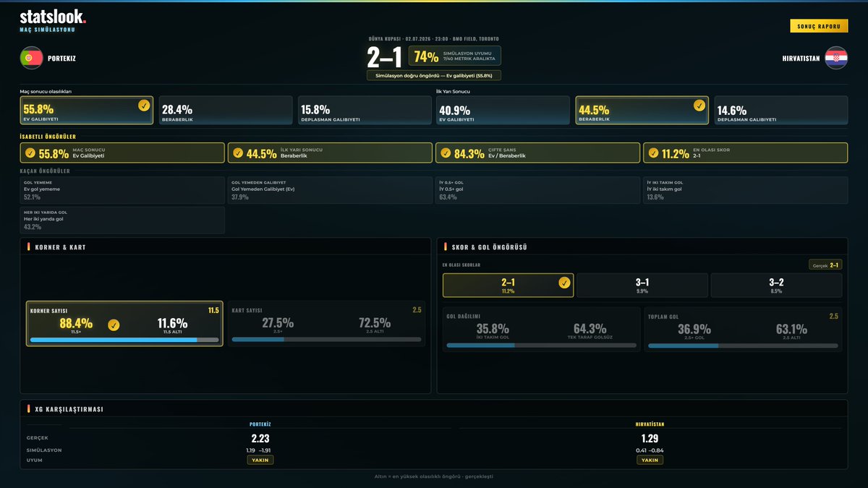The height and width of the screenshot is (488, 868).
Task: Click the Kaçan Öngörüler heading
Action: 45,171
